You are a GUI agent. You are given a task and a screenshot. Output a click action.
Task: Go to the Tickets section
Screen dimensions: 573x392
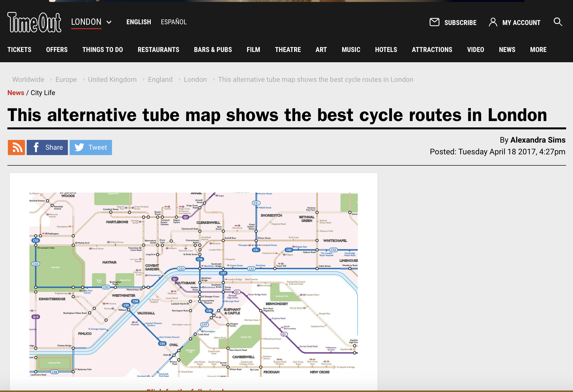[19, 50]
